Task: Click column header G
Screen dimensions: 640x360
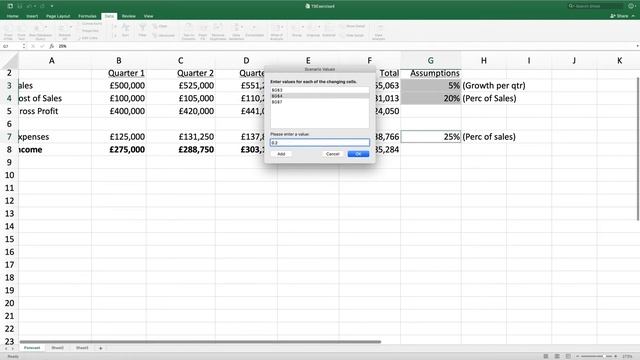Action: pos(431,60)
